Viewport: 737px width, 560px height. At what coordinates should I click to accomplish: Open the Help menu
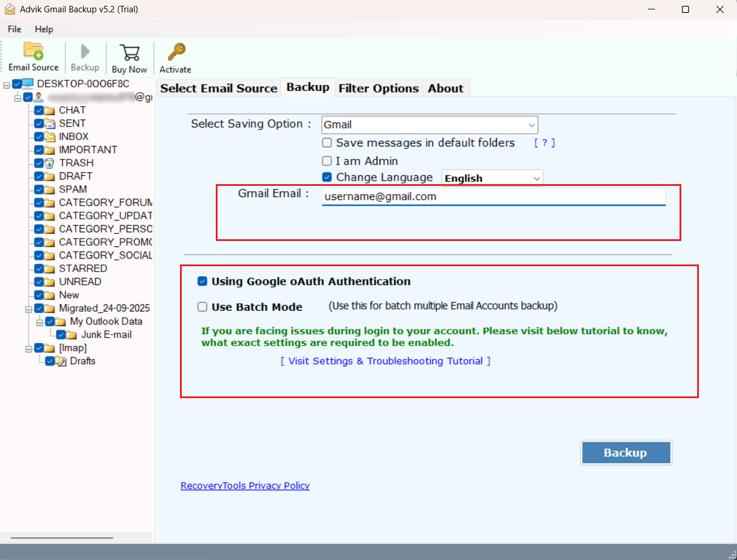click(44, 29)
